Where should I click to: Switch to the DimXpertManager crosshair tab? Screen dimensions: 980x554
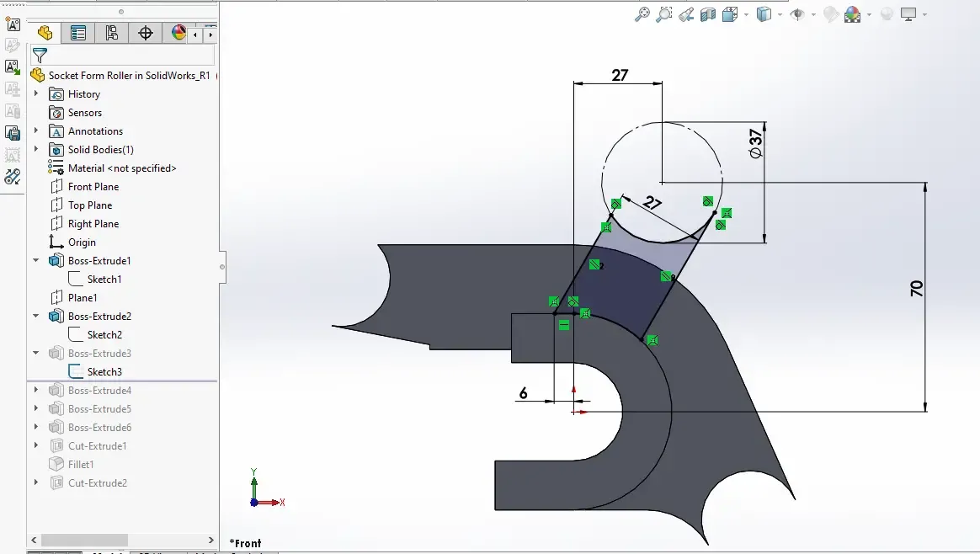146,33
